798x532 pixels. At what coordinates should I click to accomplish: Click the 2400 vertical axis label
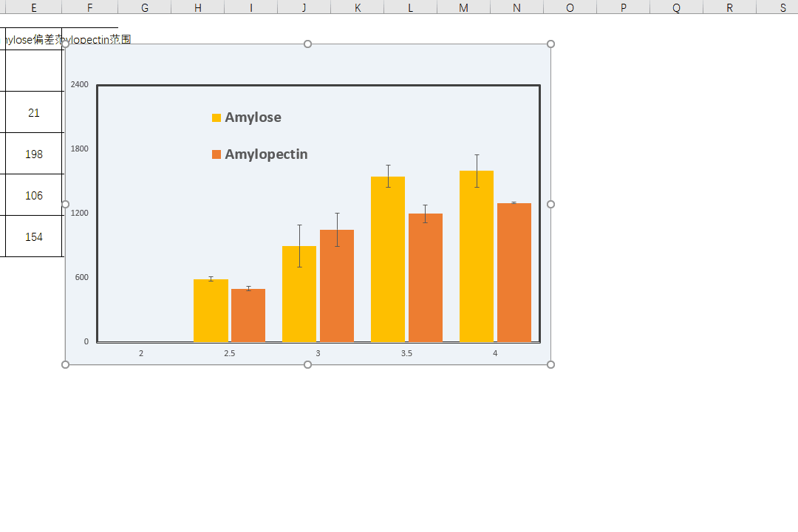pos(79,84)
